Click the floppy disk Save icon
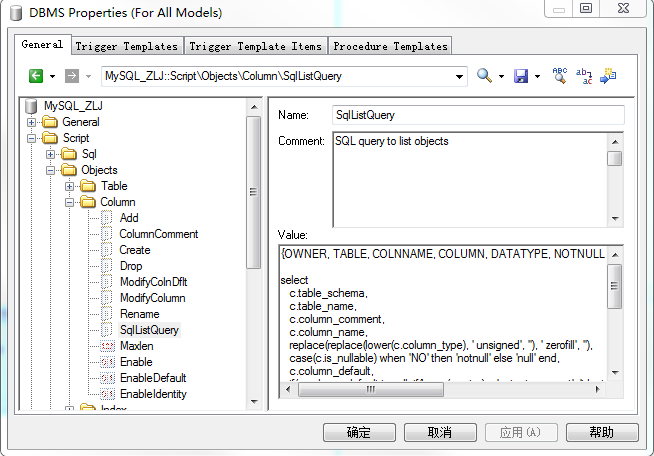Viewport: 654px width, 456px height. coord(521,76)
